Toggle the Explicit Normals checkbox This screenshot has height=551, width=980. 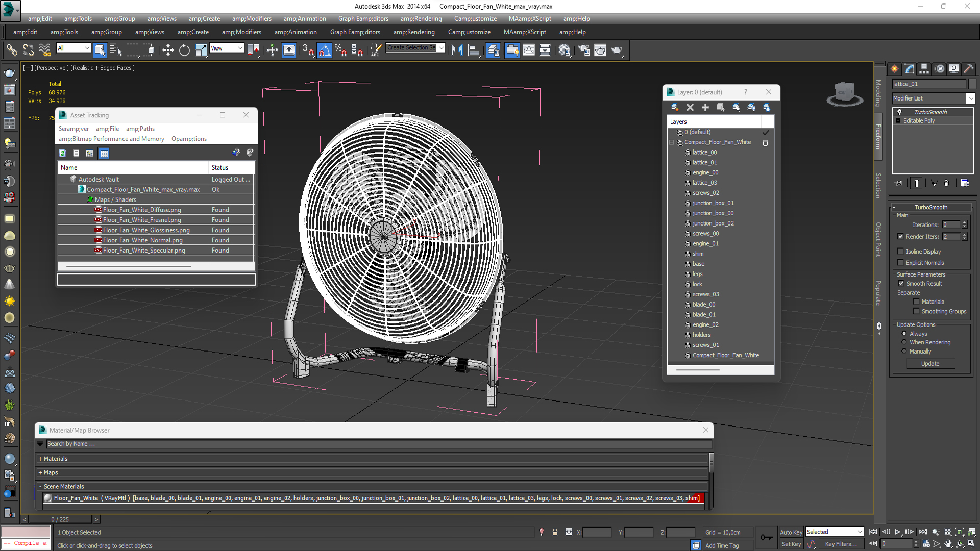(901, 263)
